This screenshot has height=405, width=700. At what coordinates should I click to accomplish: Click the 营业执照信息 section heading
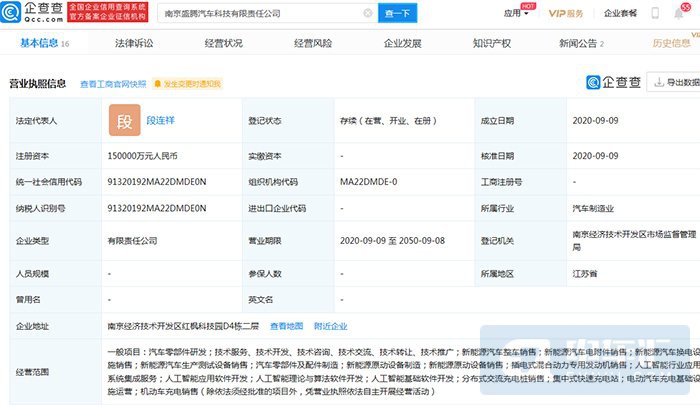pos(38,84)
